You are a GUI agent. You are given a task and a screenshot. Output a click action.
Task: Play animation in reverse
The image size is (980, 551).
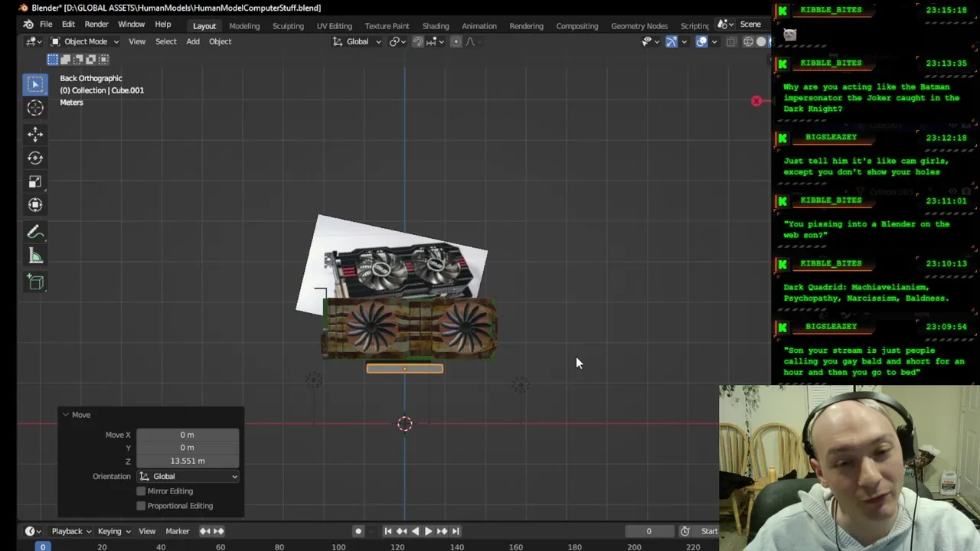point(415,531)
